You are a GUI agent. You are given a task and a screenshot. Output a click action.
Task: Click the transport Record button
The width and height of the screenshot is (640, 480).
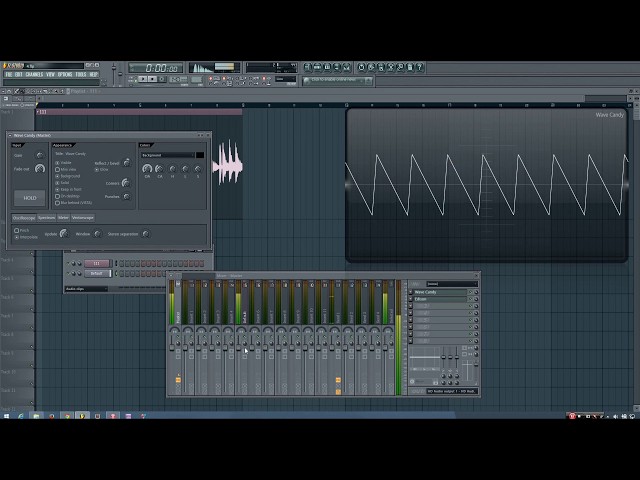(162, 79)
